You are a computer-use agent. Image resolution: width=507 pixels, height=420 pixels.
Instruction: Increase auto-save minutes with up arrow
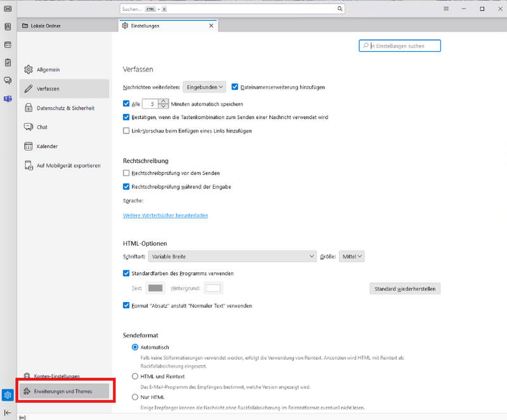click(x=164, y=101)
